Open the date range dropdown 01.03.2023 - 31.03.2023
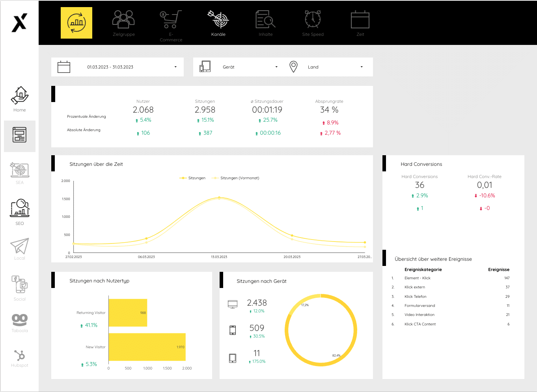The width and height of the screenshot is (537, 392). (x=117, y=67)
